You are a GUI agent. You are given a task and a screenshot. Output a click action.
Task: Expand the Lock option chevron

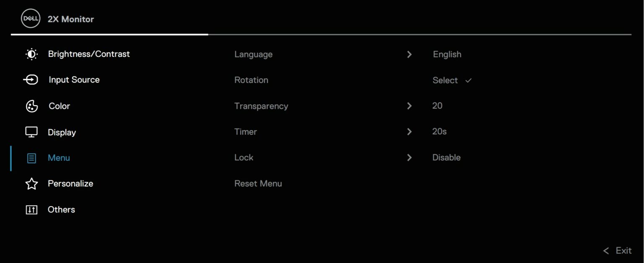click(409, 158)
